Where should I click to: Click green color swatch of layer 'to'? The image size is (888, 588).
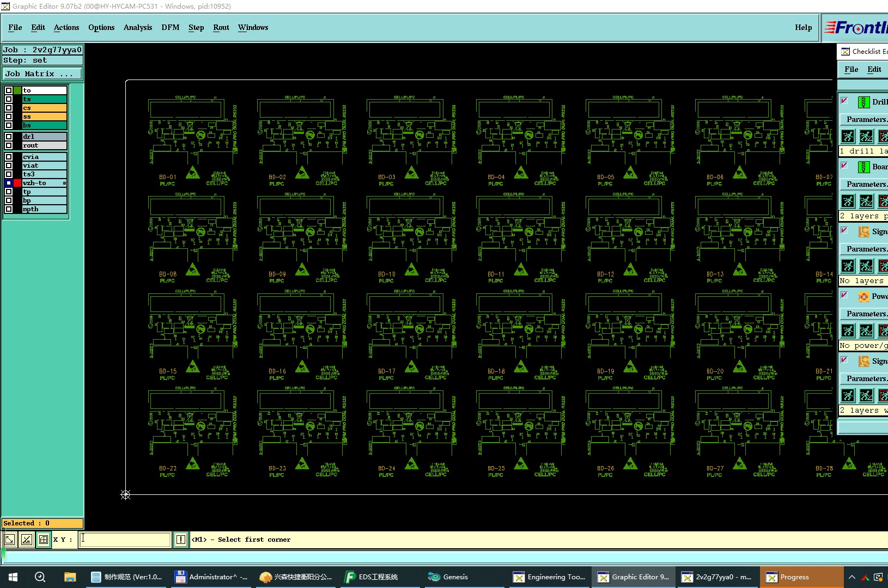[17, 90]
